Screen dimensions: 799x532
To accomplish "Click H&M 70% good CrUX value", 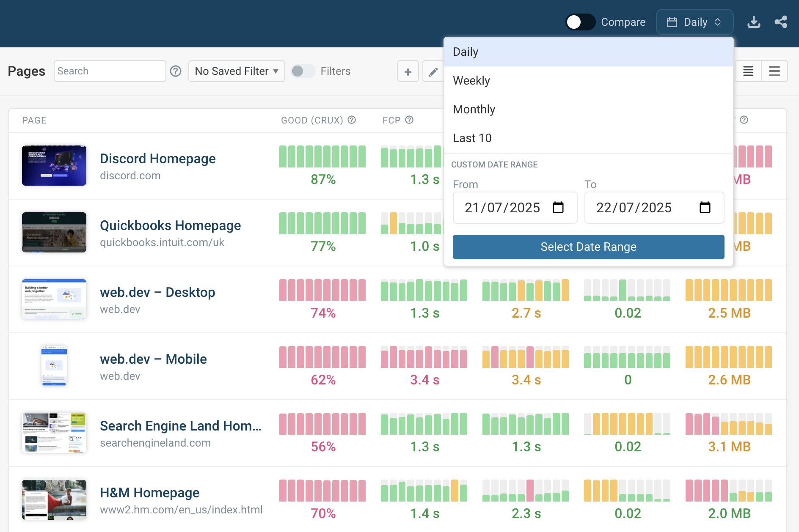I will click(323, 513).
